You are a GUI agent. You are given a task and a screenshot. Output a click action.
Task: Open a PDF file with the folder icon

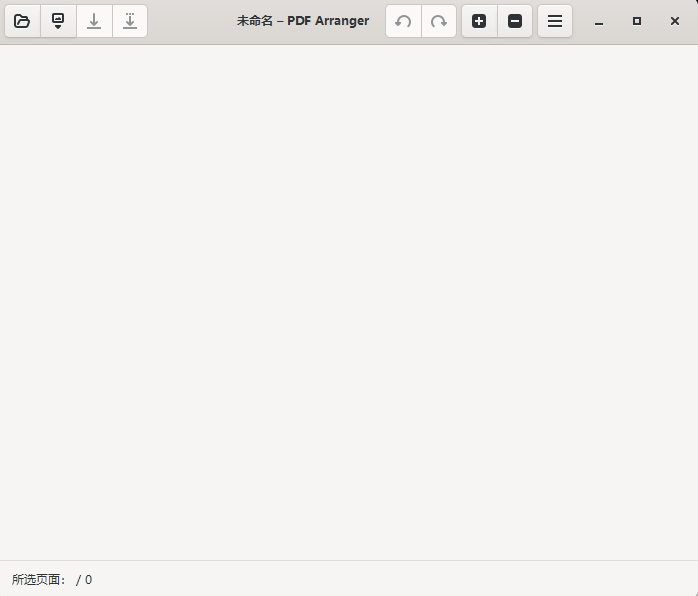22,21
